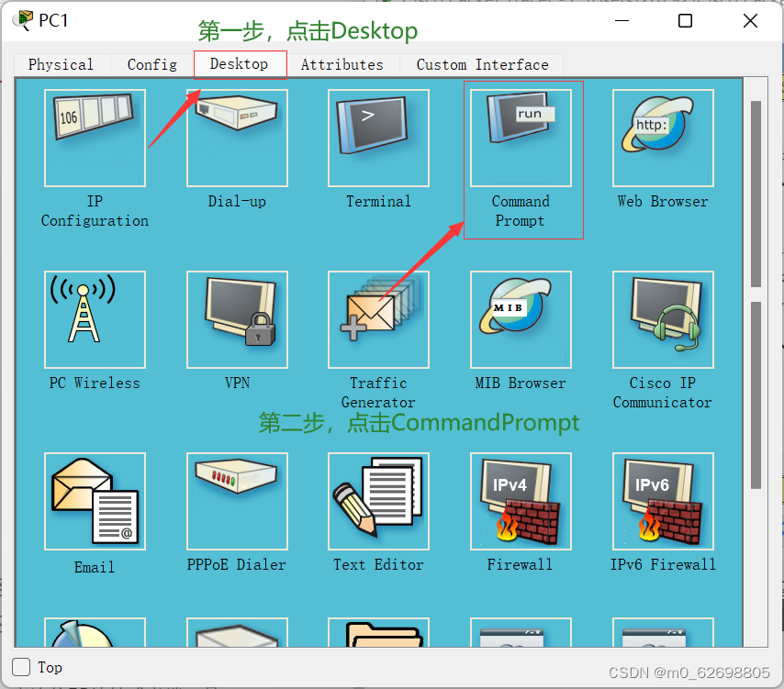
Task: Open the VPN app
Action: pos(237,320)
